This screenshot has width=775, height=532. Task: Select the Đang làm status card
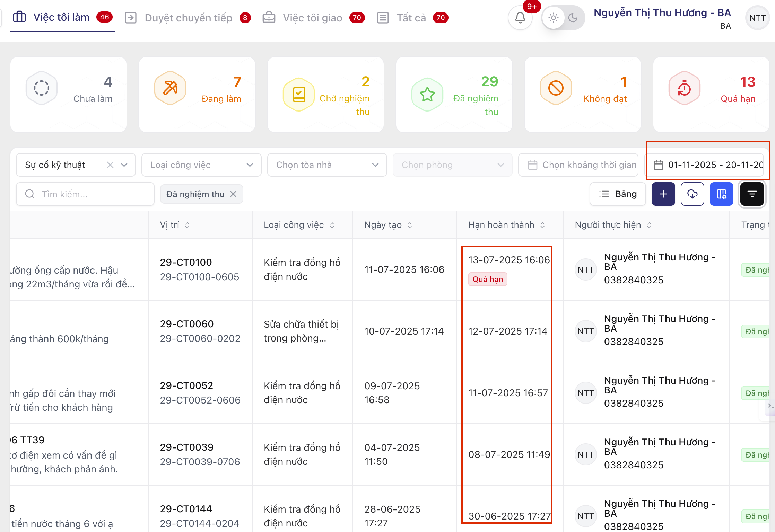197,94
